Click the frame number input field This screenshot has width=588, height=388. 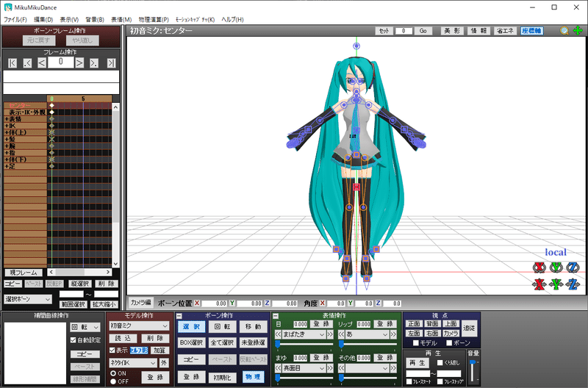61,62
